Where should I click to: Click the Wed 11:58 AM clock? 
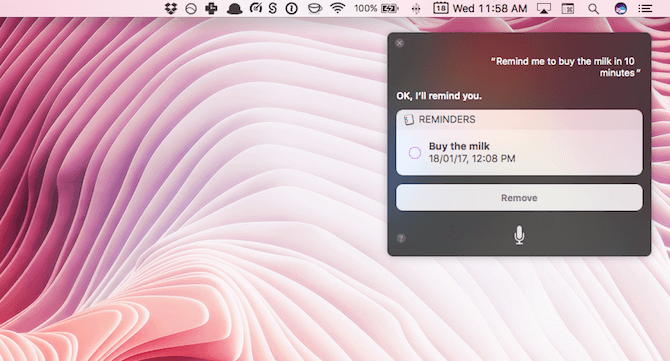[x=490, y=9]
